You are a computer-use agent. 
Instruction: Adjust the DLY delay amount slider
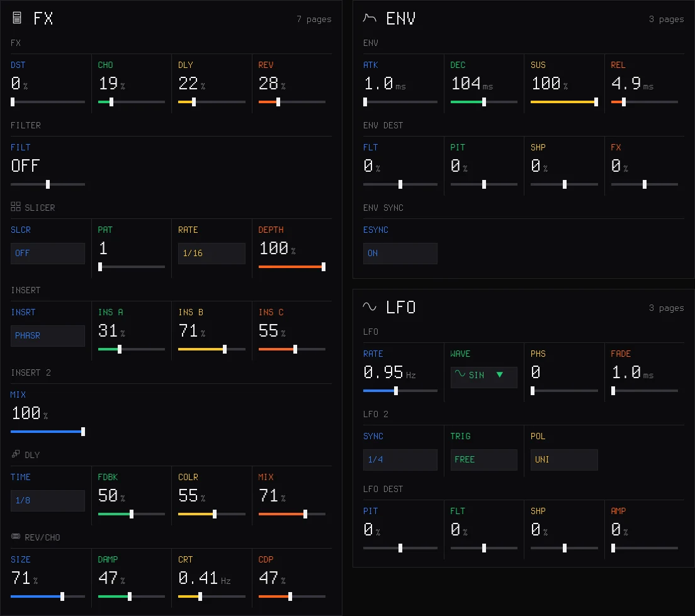coord(212,102)
